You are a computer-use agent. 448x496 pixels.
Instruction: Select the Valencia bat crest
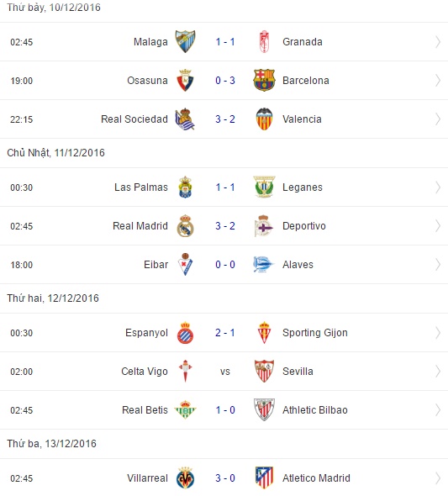pyautogui.click(x=264, y=119)
